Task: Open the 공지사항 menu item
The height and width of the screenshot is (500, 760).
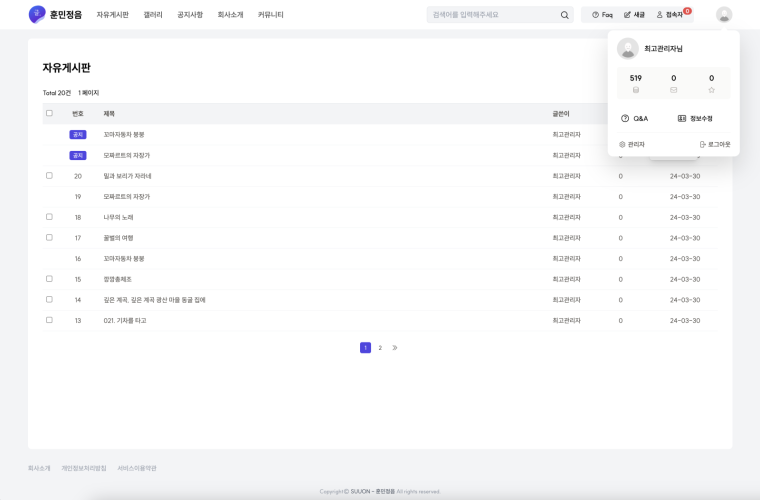Action: [x=189, y=15]
